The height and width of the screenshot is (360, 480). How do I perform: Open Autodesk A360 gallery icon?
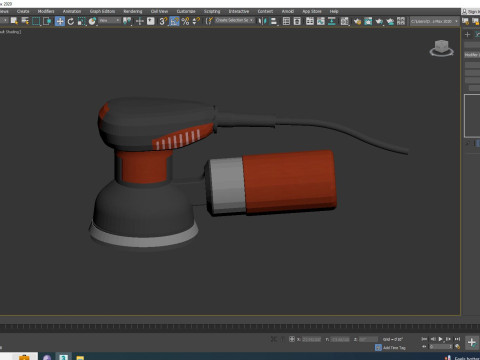(x=401, y=21)
